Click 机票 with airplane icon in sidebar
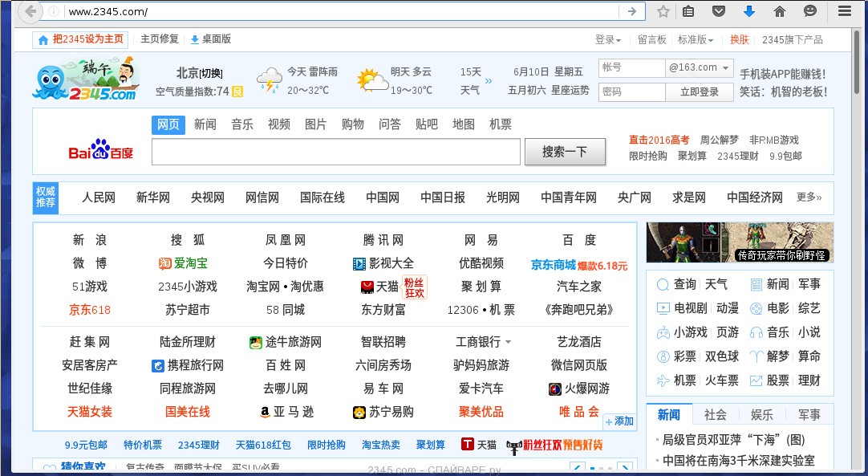The height and width of the screenshot is (476, 868). click(676, 380)
